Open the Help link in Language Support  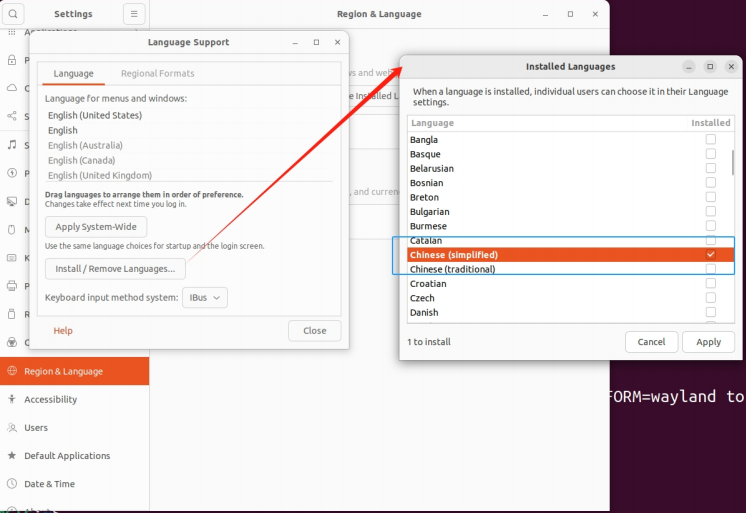coord(63,331)
